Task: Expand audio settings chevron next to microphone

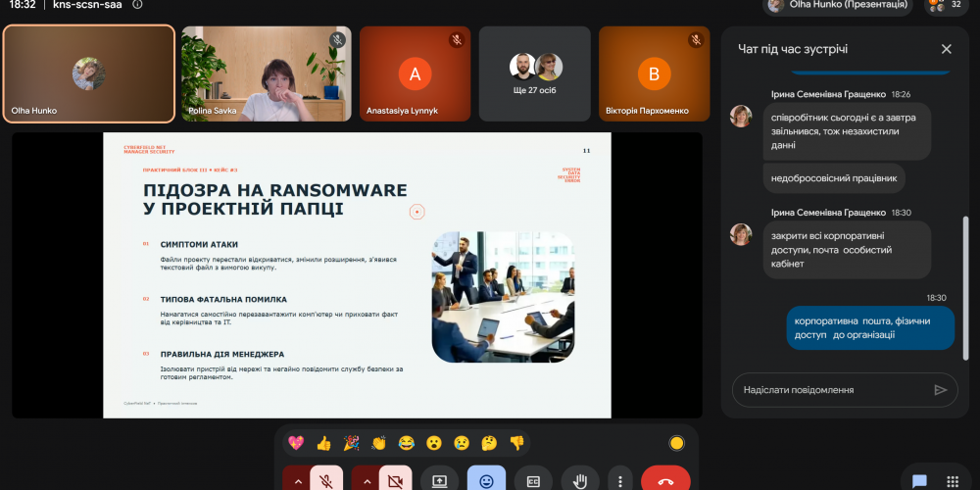Action: point(298,480)
